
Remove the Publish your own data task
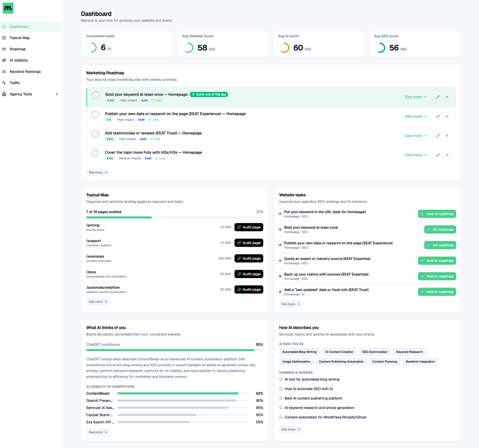[447, 116]
